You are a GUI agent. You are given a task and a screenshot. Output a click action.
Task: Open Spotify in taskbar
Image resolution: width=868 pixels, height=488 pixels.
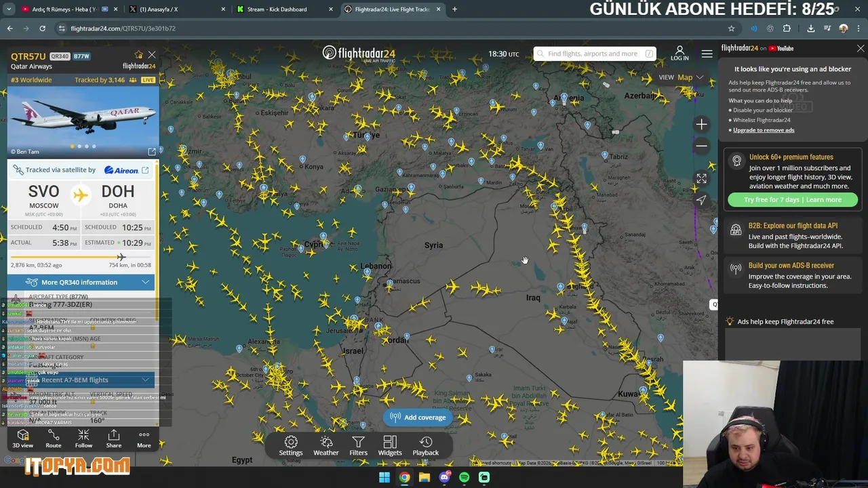pyautogui.click(x=464, y=477)
